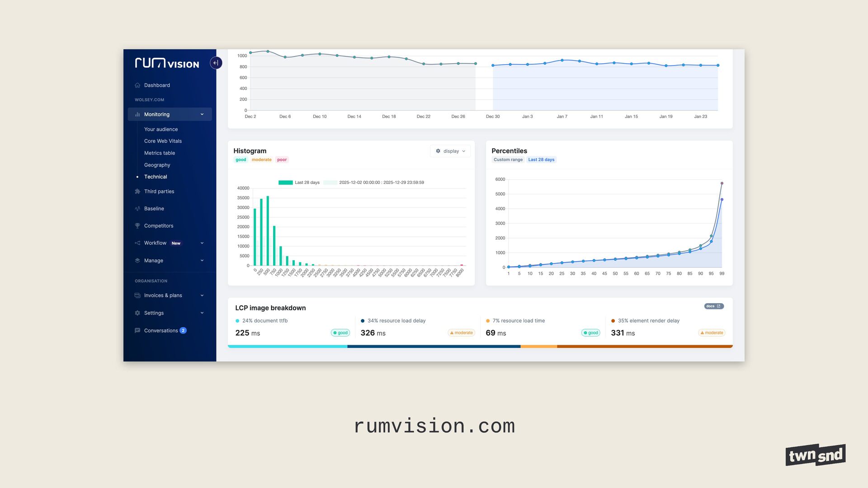Collapse the Monitoring menu section

click(x=202, y=115)
